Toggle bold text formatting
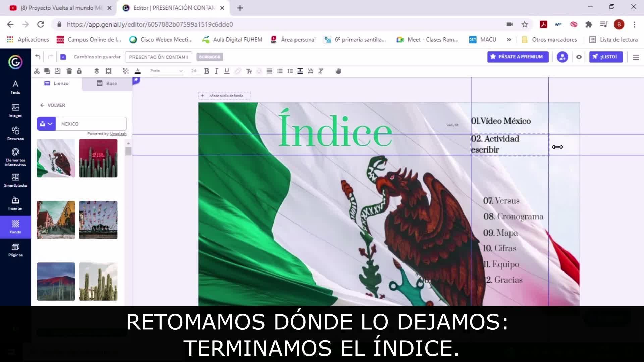The image size is (644, 362). click(x=207, y=71)
